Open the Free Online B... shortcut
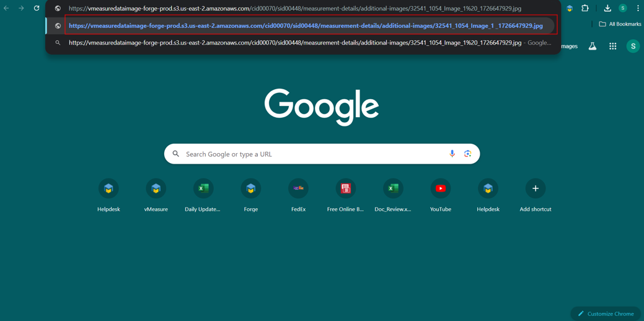Screen dimensions: 644x321 coord(345,195)
